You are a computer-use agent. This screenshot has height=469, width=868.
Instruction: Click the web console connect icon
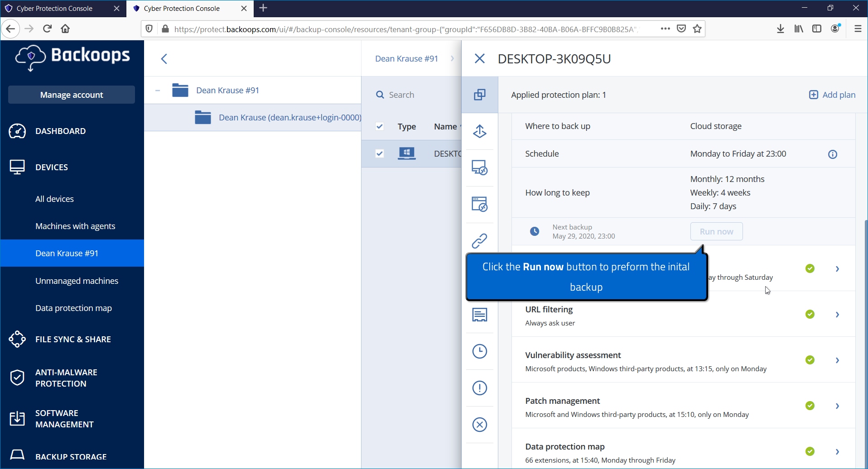tap(480, 204)
